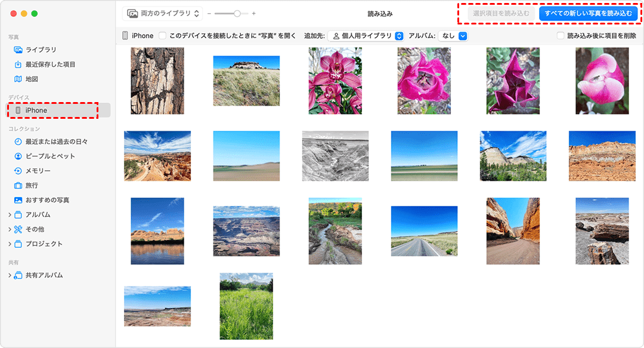Click the iPhone device icon in import bar
The width and height of the screenshot is (644, 348).
[x=125, y=36]
